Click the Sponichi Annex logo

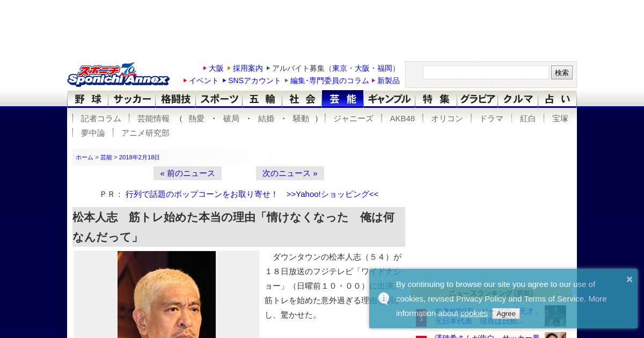click(x=118, y=75)
